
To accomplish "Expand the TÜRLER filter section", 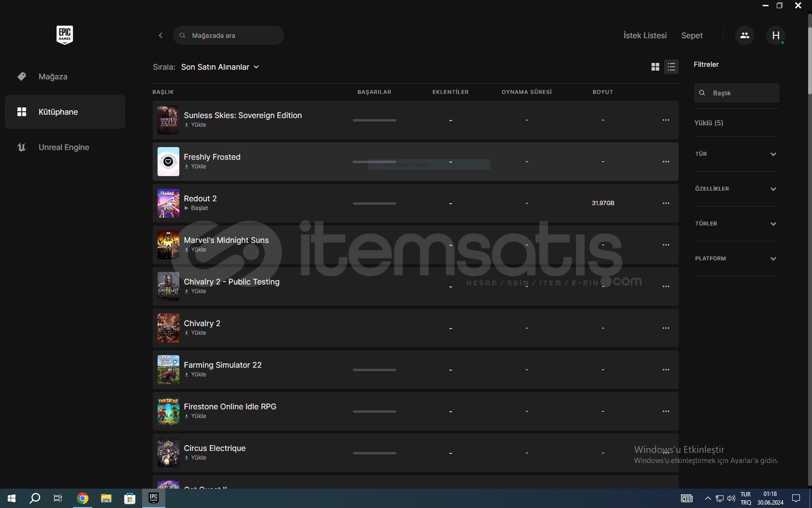I will coord(736,224).
